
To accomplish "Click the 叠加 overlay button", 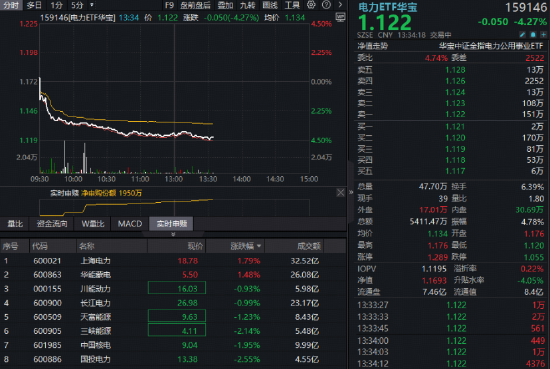I will click(x=225, y=5).
